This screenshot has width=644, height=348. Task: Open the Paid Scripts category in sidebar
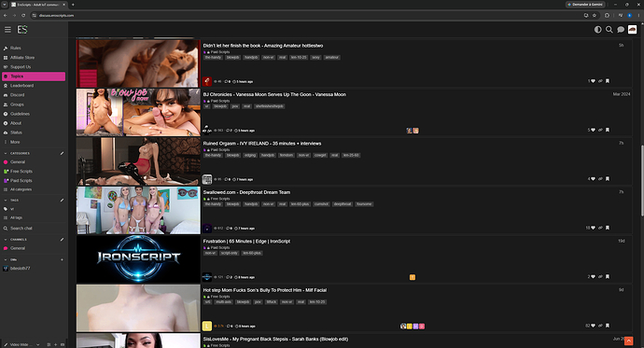pyautogui.click(x=34, y=181)
